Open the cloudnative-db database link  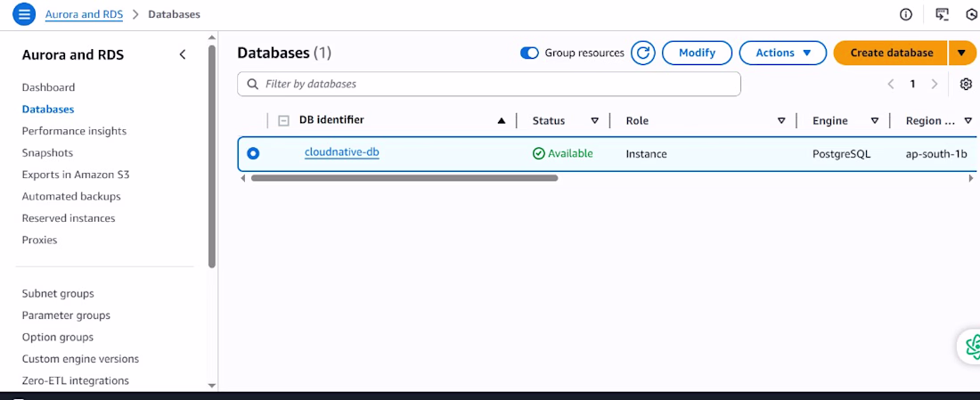[x=342, y=151]
